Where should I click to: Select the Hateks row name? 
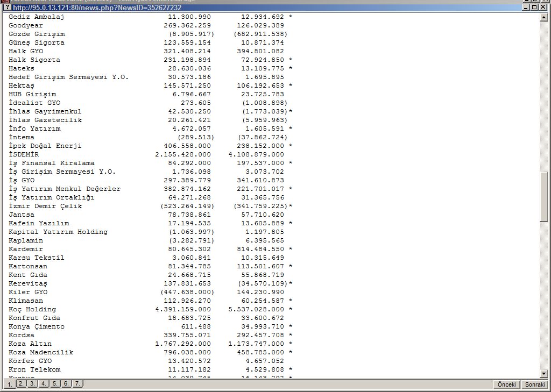point(22,68)
